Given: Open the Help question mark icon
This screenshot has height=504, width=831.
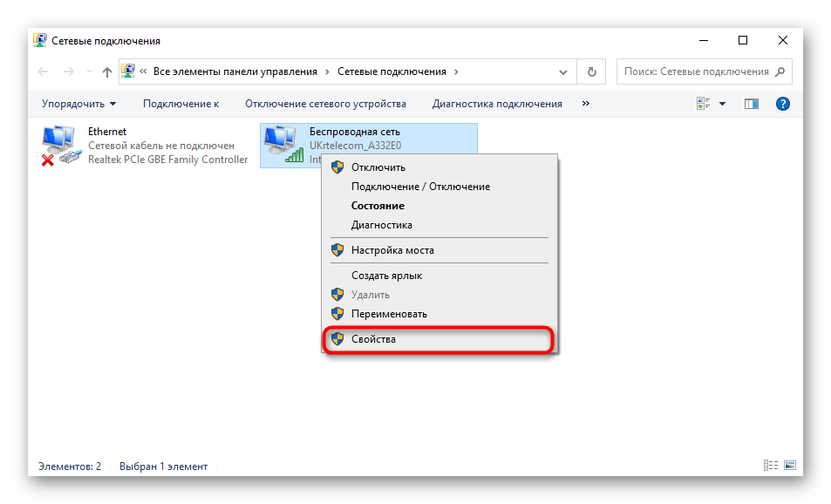Looking at the screenshot, I should tap(782, 104).
